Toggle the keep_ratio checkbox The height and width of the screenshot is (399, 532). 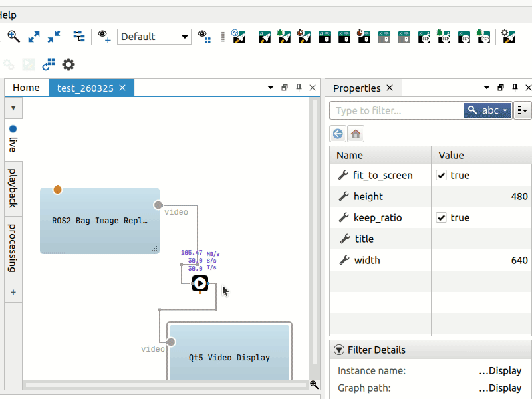[441, 218]
